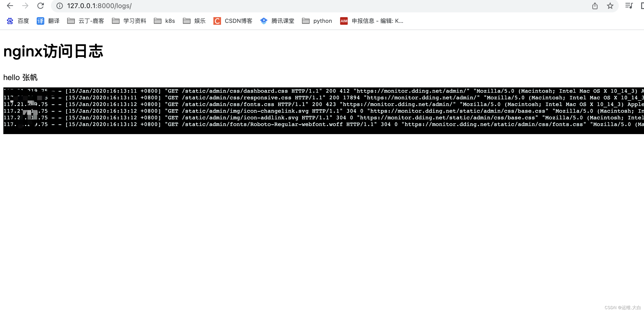Click the browser back arrow
644x312 pixels.
[10, 6]
